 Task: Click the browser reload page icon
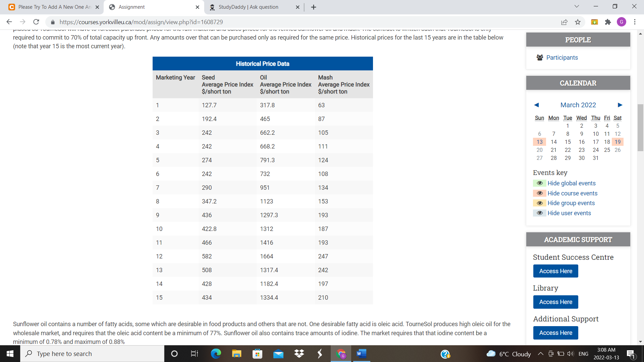pyautogui.click(x=36, y=22)
